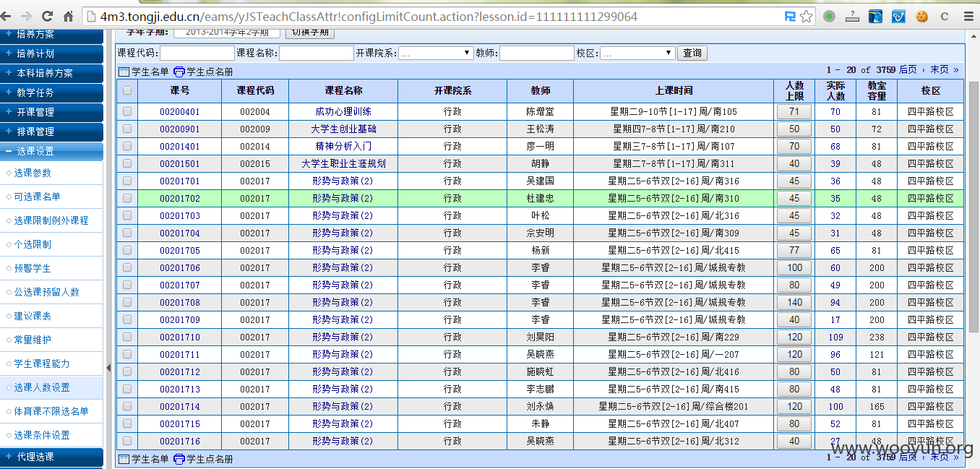Open the blue square extension icon

pos(875,16)
